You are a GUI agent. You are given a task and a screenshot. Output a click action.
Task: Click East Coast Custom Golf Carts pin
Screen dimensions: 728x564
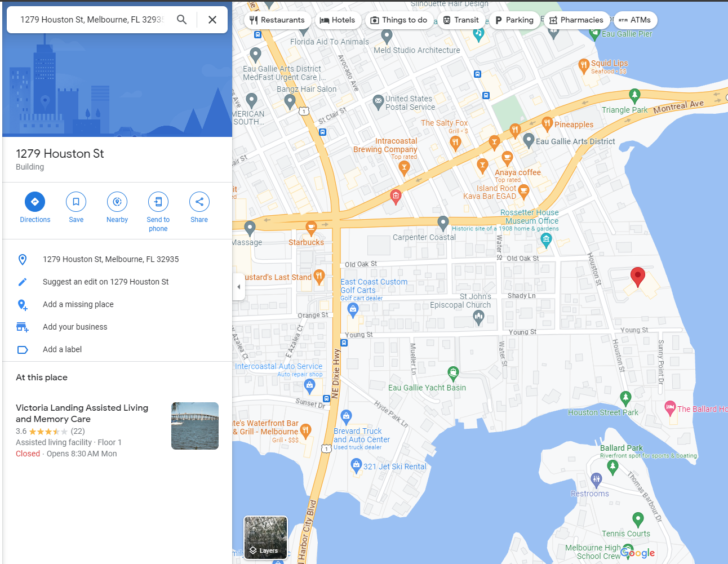tap(353, 309)
